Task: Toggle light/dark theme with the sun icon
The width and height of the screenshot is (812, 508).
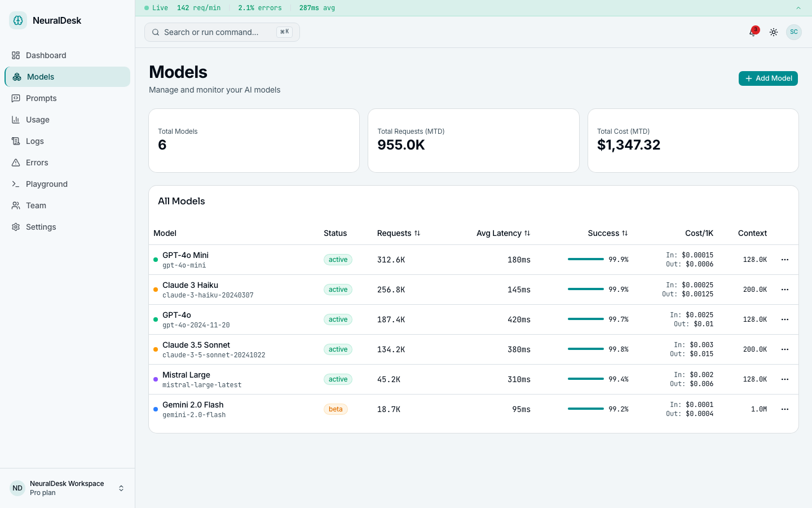Action: (774, 32)
